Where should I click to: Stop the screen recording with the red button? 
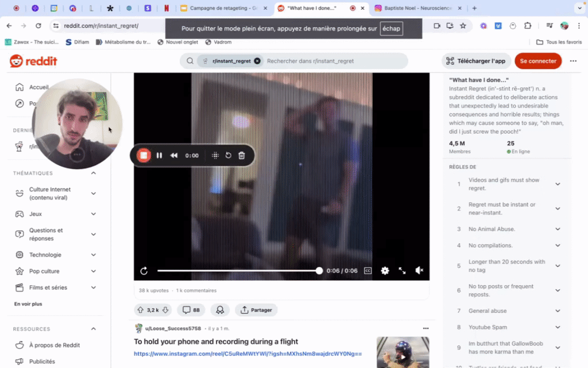[x=144, y=155]
